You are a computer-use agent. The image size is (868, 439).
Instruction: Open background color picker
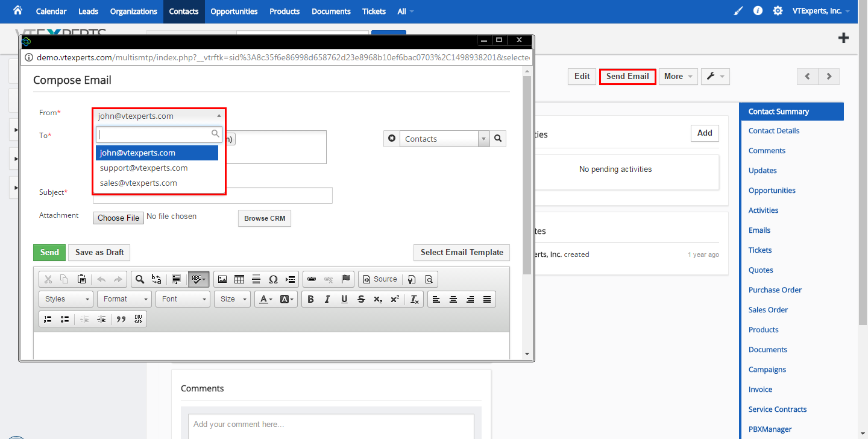(x=287, y=299)
